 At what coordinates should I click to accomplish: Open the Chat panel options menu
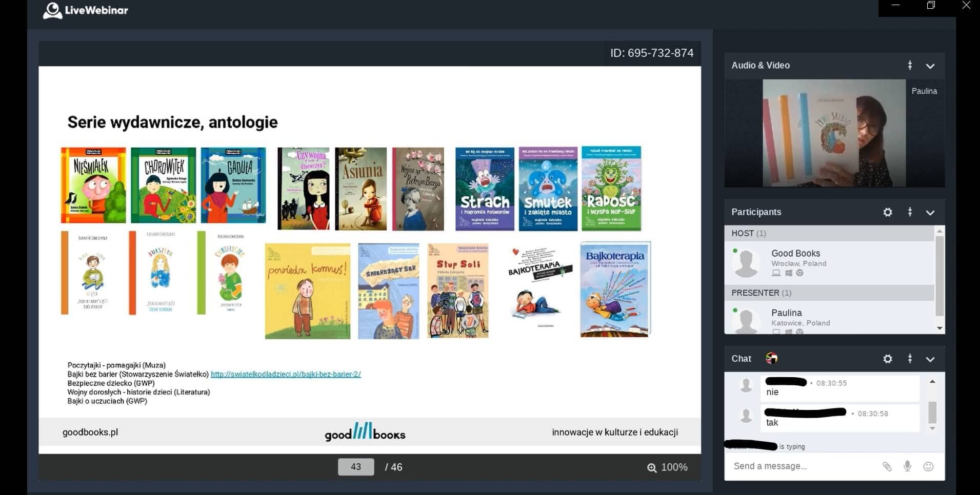coord(910,359)
